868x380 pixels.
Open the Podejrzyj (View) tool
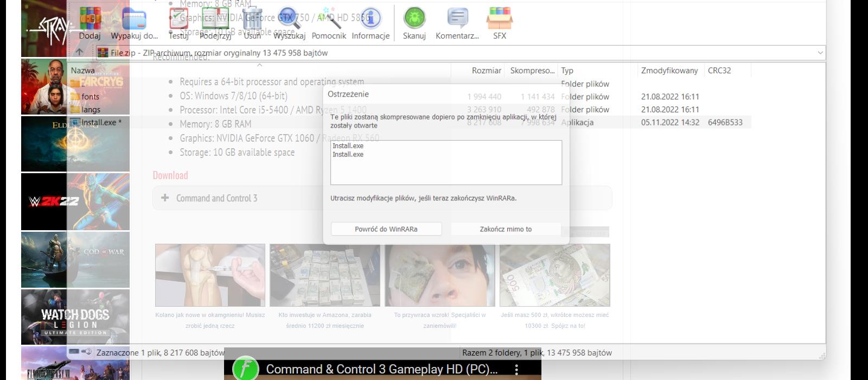(215, 22)
